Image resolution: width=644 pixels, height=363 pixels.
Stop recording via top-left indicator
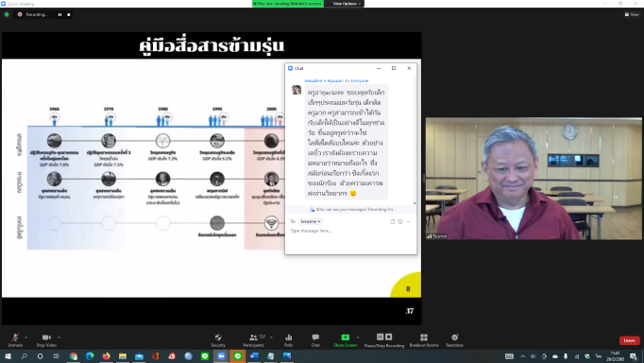tap(69, 15)
